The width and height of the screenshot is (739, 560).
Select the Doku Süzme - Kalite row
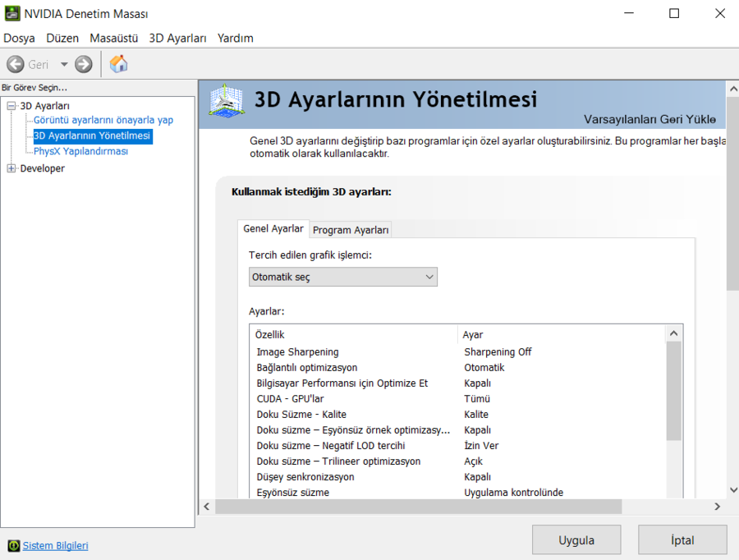click(x=458, y=415)
